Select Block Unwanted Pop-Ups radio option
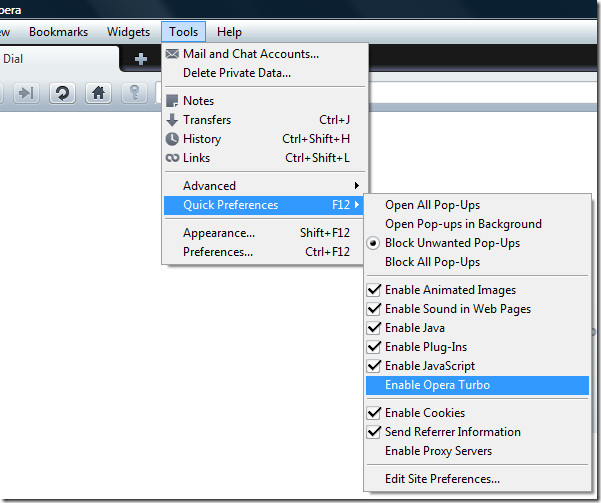 [452, 243]
